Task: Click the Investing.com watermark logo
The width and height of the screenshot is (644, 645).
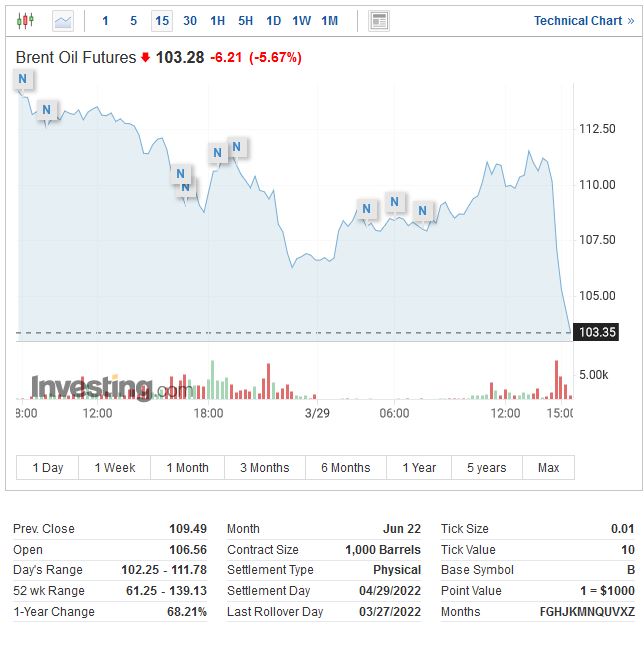Action: [x=110, y=388]
